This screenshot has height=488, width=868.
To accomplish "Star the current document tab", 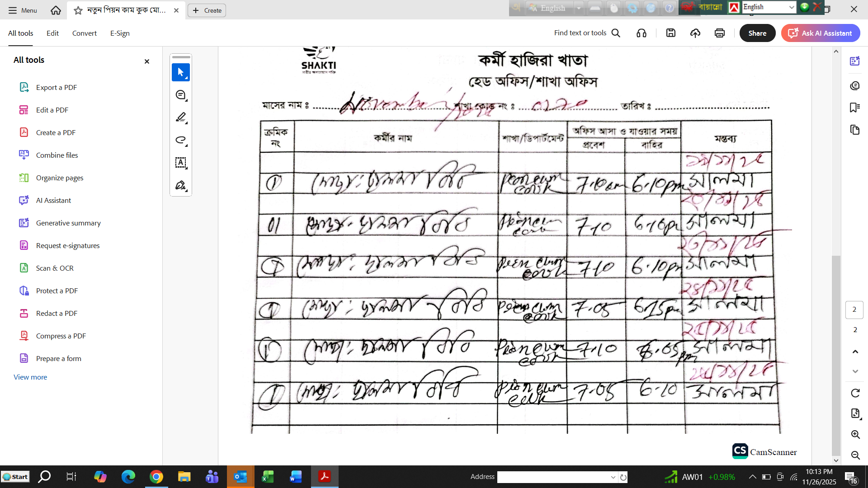I will coord(78,10).
